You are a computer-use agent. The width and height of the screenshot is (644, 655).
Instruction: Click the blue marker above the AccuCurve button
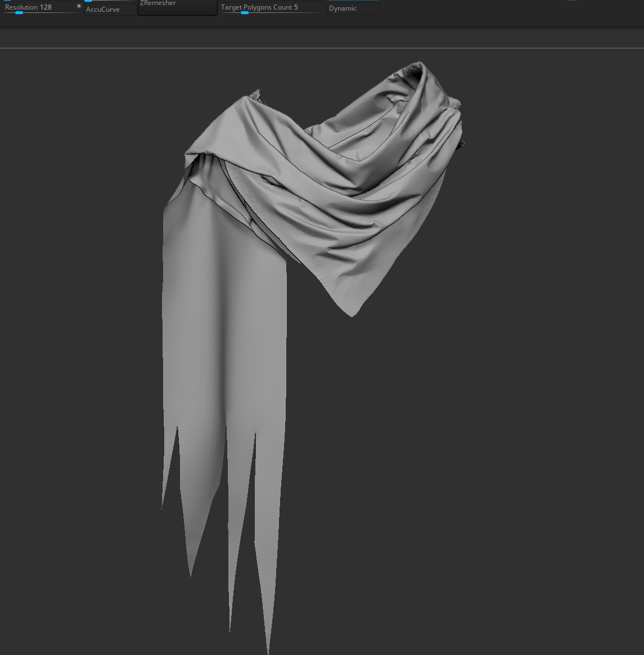coord(88,1)
